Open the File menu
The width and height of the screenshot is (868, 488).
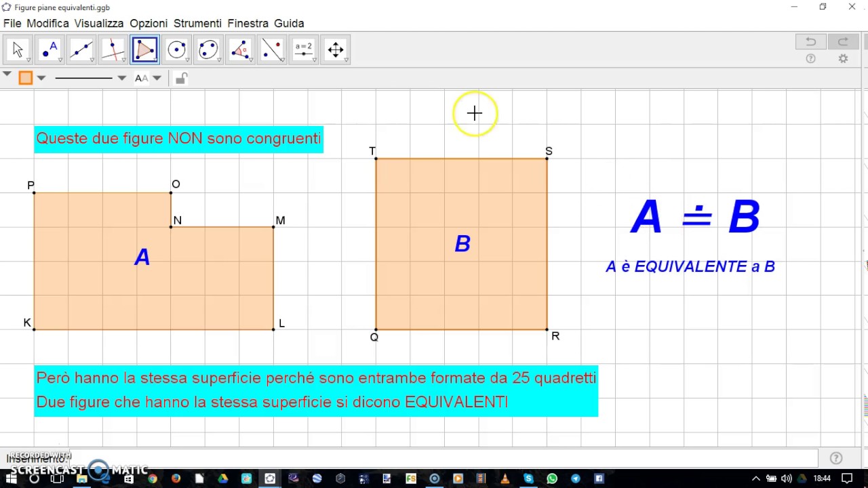coord(12,23)
